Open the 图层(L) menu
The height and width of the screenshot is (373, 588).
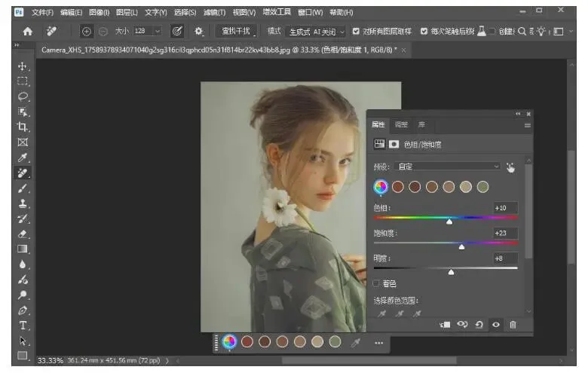coord(128,12)
